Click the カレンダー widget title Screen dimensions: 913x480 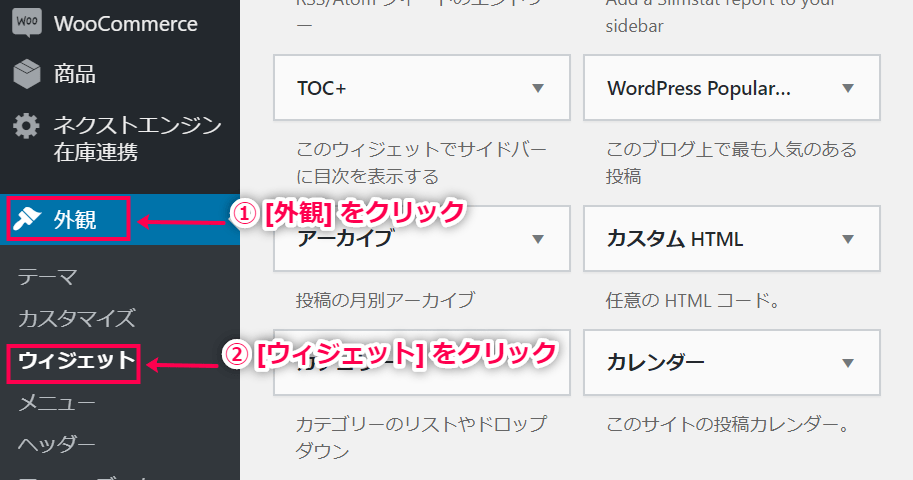click(656, 363)
